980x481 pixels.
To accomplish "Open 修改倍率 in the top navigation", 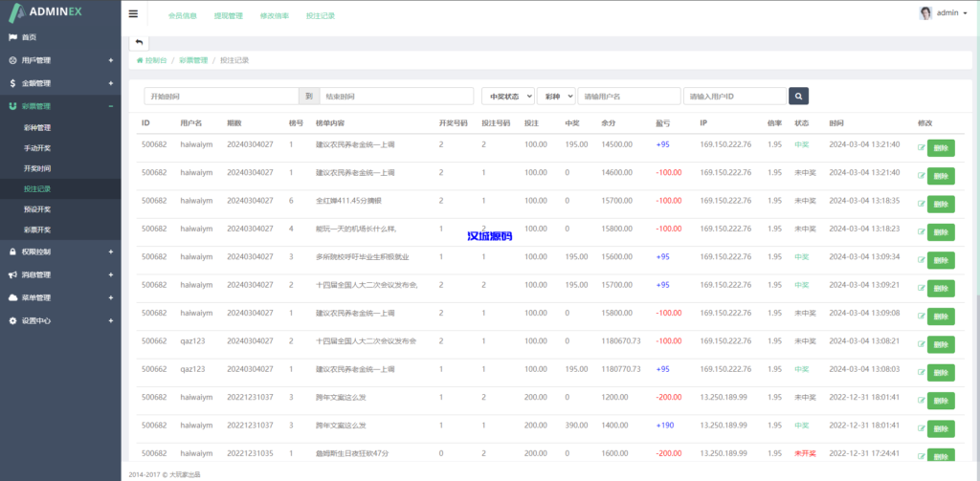I will pos(275,16).
